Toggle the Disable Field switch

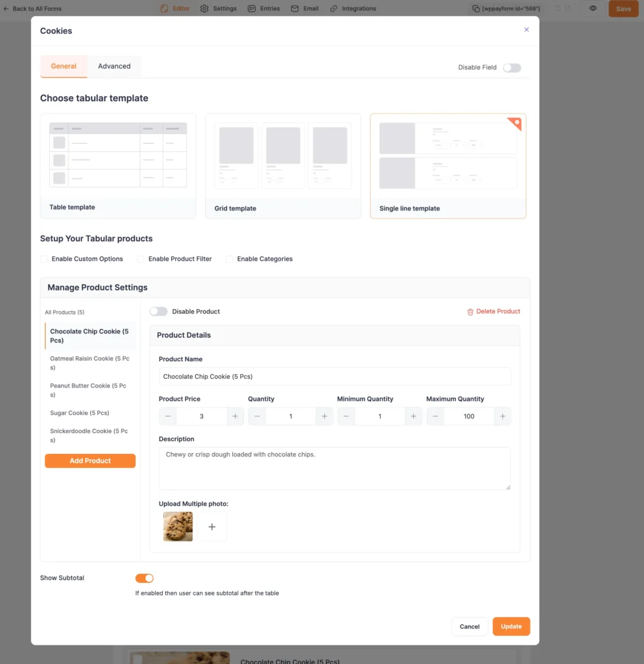512,67
